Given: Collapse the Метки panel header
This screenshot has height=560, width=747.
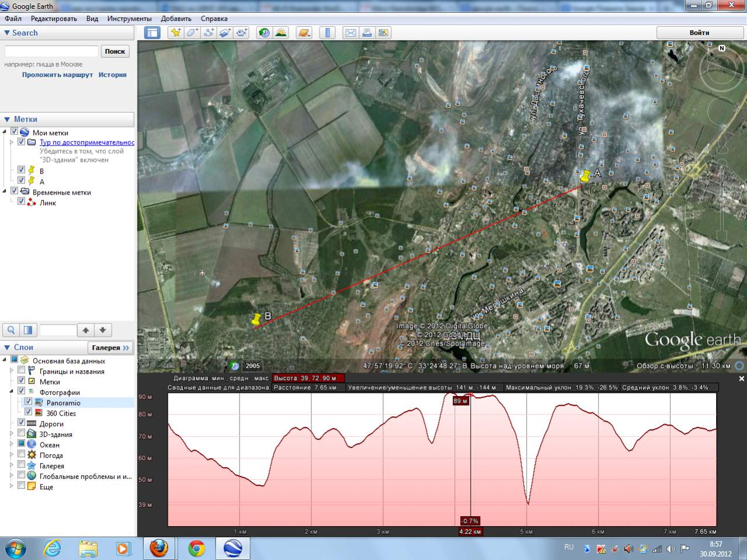Looking at the screenshot, I should point(7,119).
